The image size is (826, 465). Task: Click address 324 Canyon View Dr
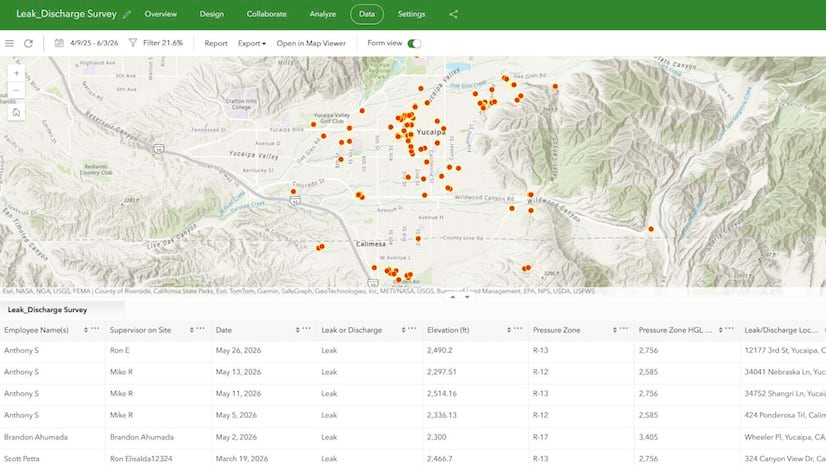coord(785,459)
